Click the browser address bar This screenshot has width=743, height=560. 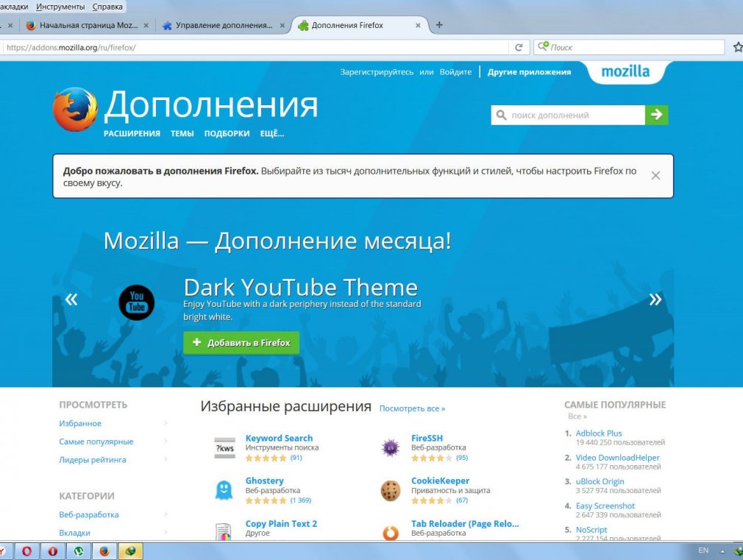(x=256, y=47)
